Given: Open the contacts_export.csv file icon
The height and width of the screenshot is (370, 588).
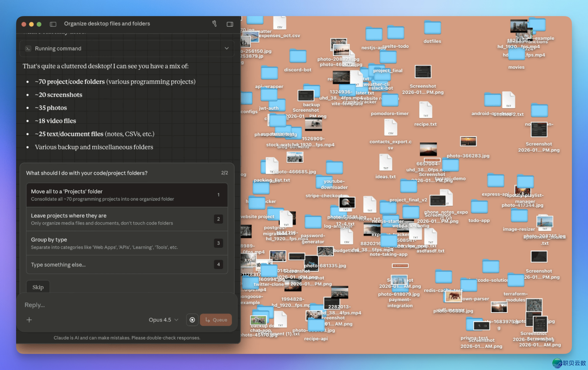Looking at the screenshot, I should tap(390, 128).
